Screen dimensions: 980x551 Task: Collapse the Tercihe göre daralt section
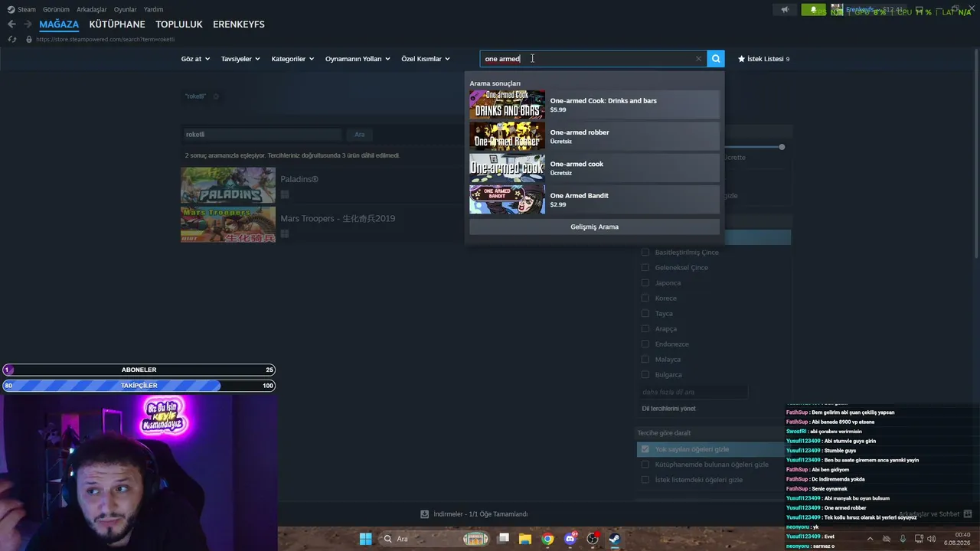tap(665, 433)
